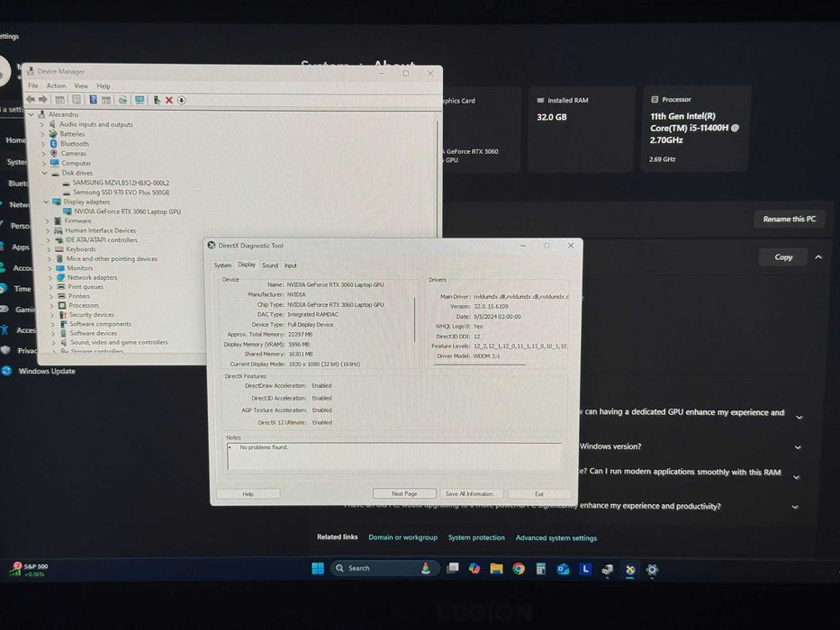Image resolution: width=840 pixels, height=630 pixels.
Task: Click the Disable device down-arrow circle icon
Action: point(182,100)
